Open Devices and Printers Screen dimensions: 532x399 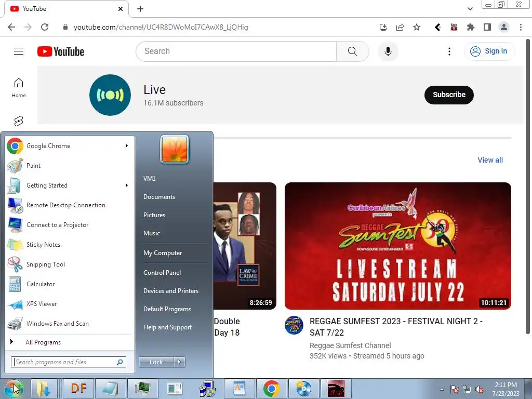coord(171,291)
